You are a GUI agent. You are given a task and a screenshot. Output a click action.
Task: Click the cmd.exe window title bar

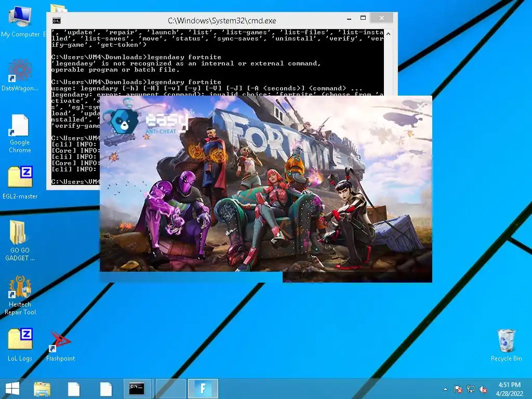(x=222, y=21)
